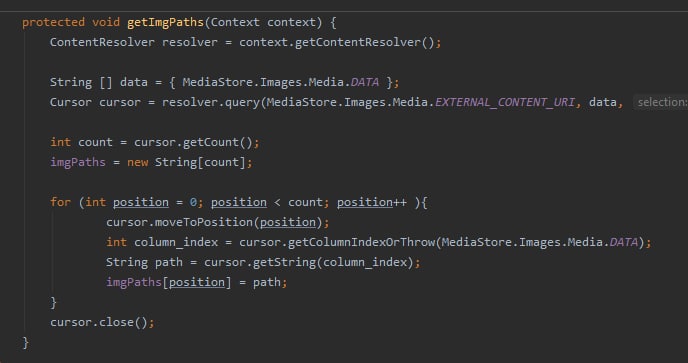Click the getCount() call

click(x=218, y=142)
